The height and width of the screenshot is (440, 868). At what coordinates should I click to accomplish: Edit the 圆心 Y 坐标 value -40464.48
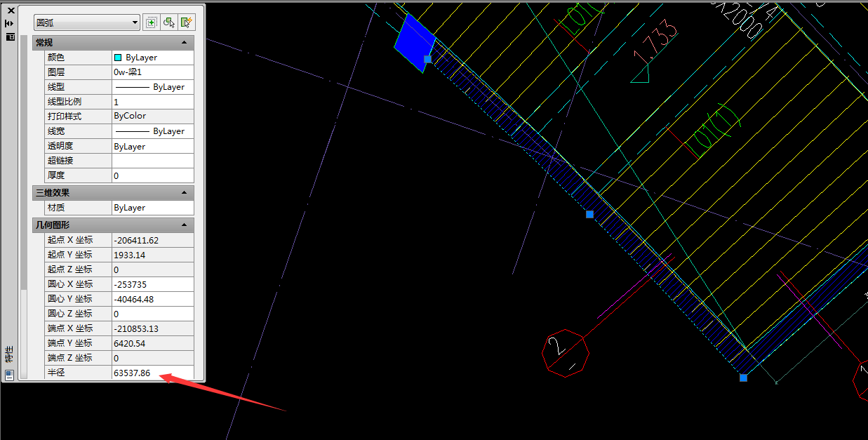tap(152, 299)
